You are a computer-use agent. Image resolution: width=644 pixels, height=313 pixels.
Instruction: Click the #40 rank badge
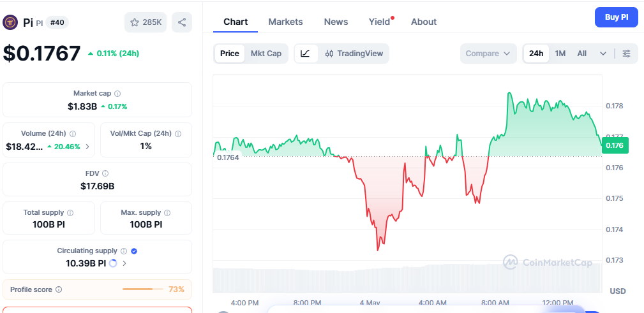(57, 22)
